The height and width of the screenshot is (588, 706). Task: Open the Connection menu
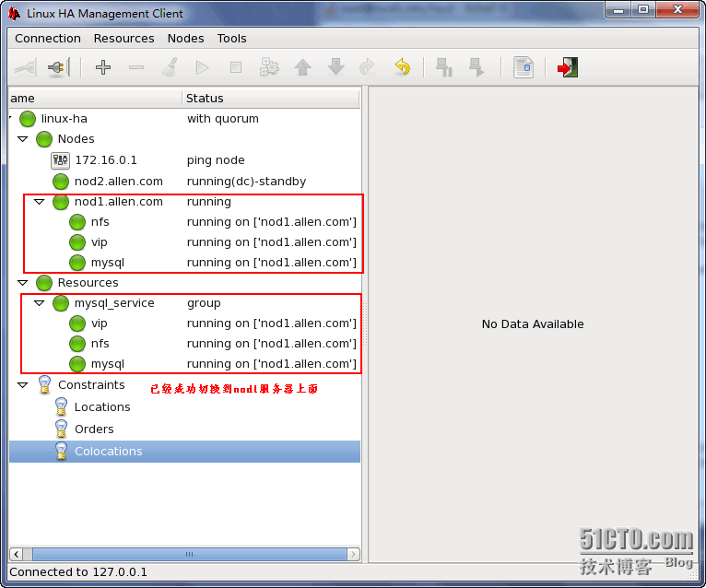point(48,39)
